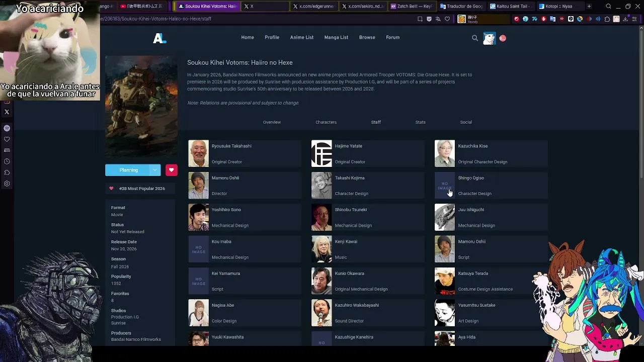Open Shingo Ogiso staff link
Screen dimensions: 644x362
(x=471, y=178)
